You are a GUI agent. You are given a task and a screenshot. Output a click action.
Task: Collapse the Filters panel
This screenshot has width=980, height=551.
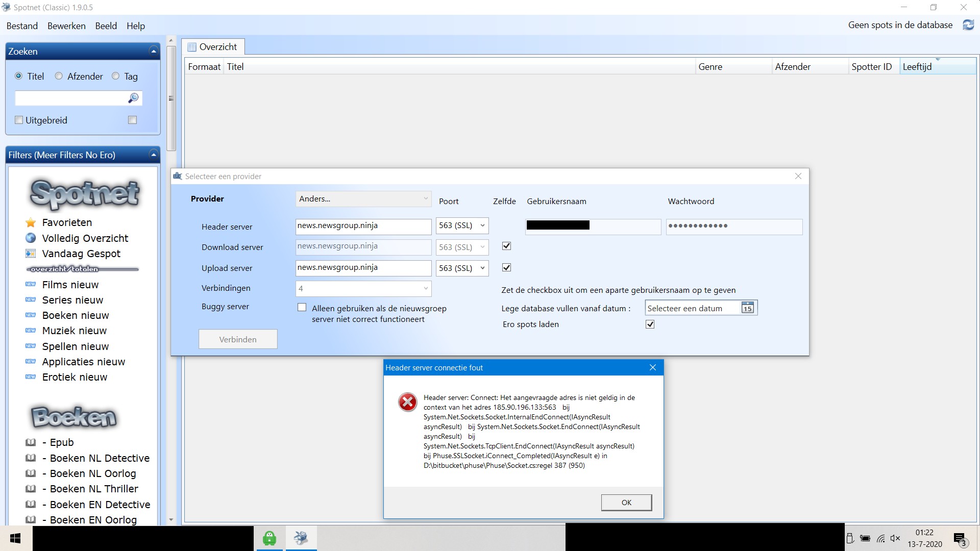click(153, 155)
